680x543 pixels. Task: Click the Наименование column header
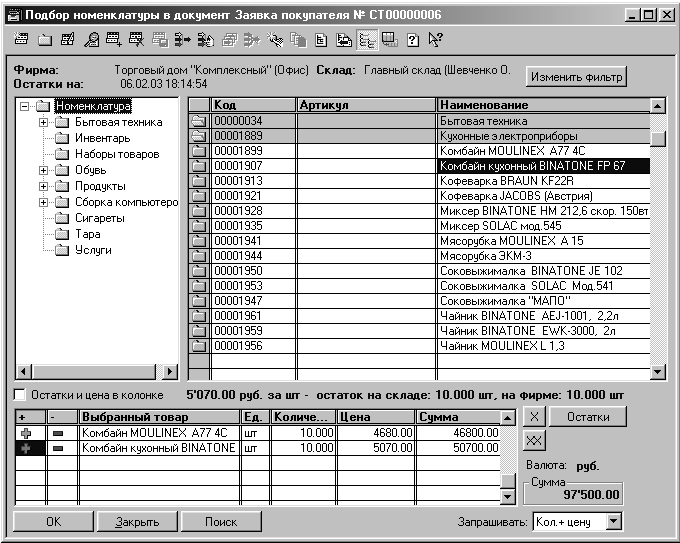click(x=544, y=105)
